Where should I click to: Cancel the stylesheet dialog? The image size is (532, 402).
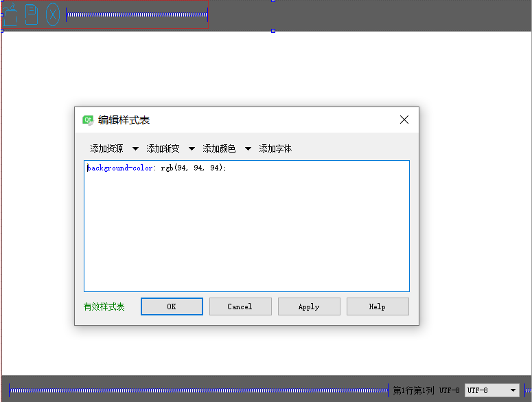point(240,306)
